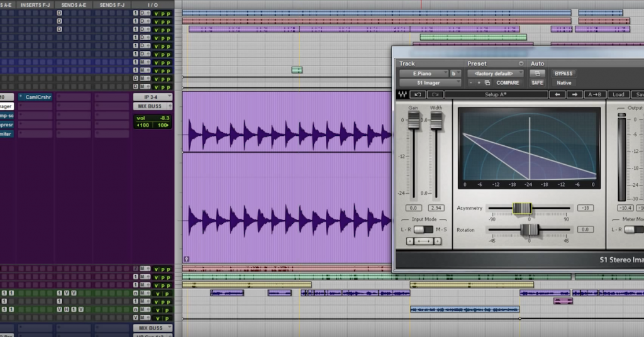Open the insert position 'b' selector
The image size is (644, 337).
[455, 74]
